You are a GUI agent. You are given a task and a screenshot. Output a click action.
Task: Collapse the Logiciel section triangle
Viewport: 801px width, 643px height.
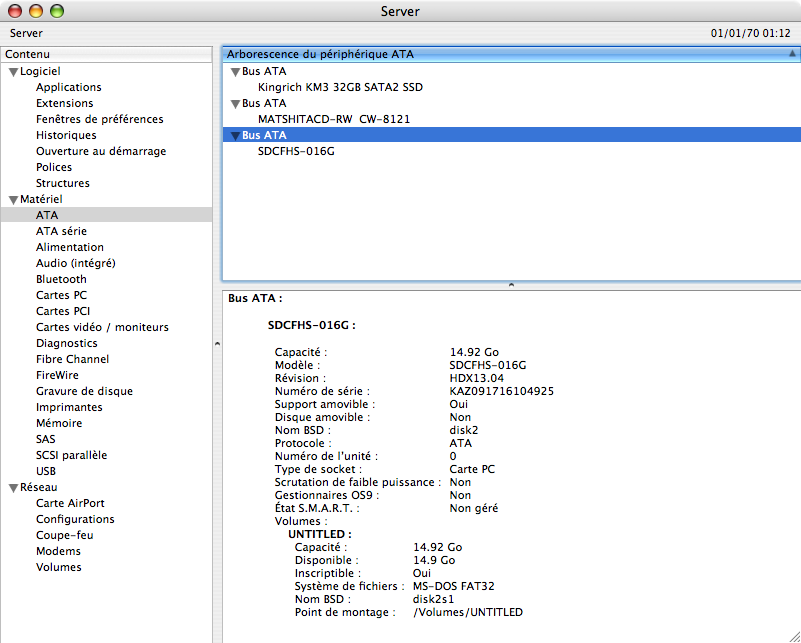point(13,72)
